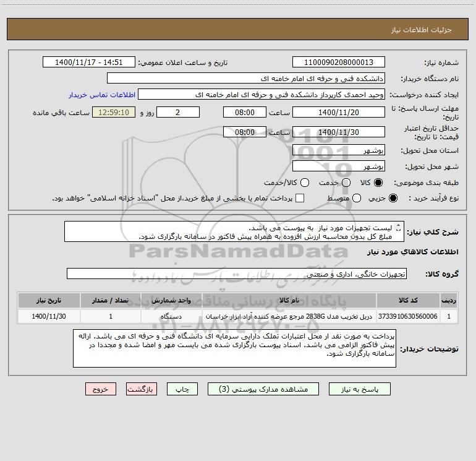Click the خروج exit button
Screen dimensions: 476x461
101,389
